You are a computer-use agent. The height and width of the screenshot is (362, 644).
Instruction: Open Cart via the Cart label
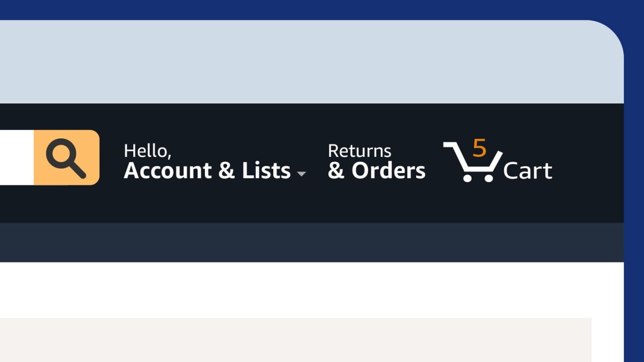point(527,171)
